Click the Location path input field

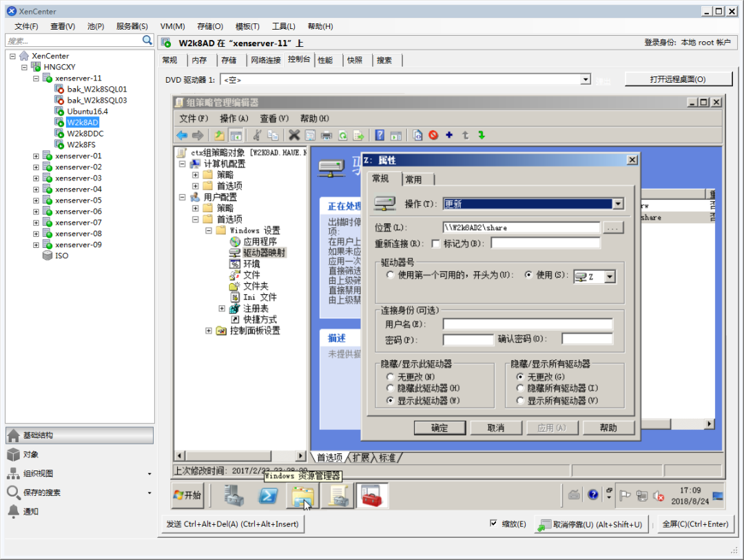point(521,228)
